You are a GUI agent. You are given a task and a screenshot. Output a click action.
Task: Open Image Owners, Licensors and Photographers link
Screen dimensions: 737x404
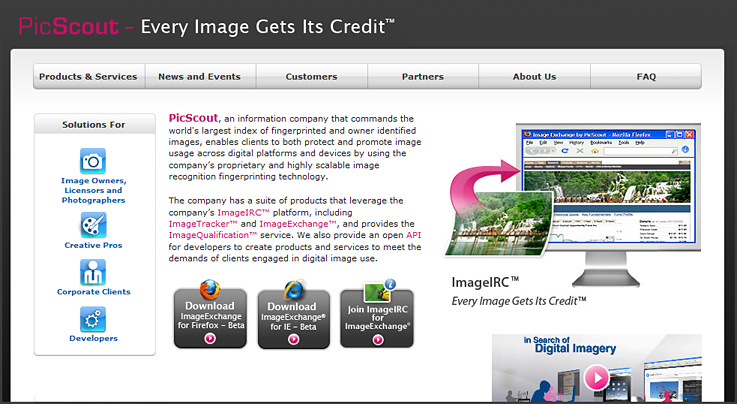tap(94, 190)
